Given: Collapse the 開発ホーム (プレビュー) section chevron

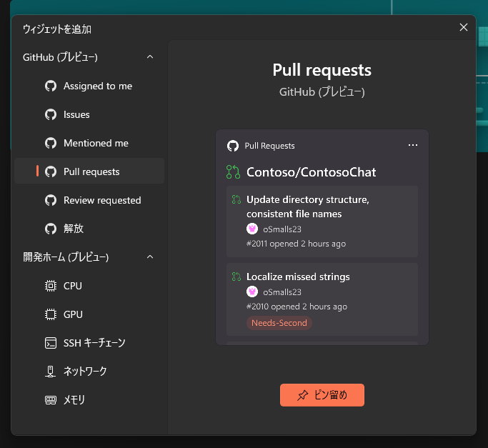Looking at the screenshot, I should (150, 257).
